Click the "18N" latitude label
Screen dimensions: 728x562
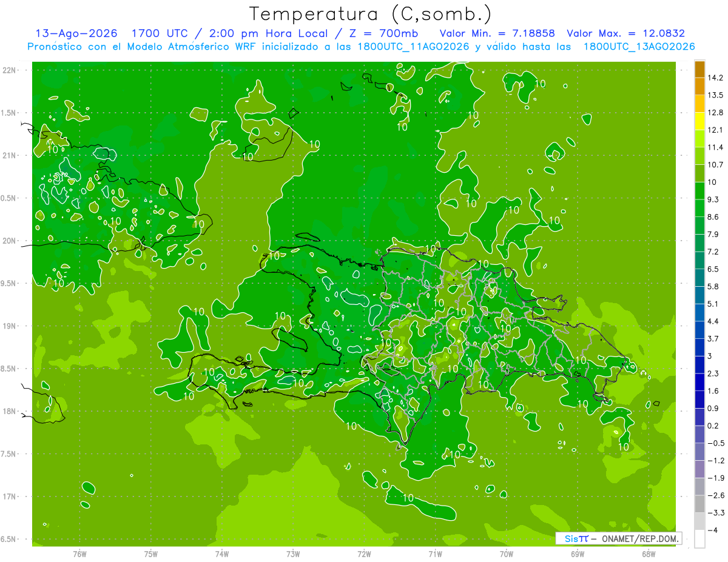(10, 411)
